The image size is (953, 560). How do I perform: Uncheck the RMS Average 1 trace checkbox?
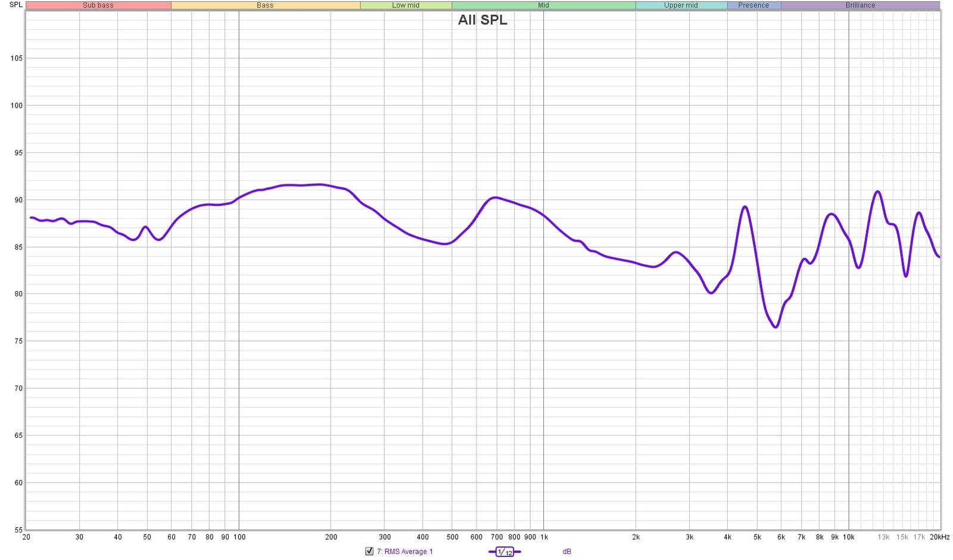369,552
